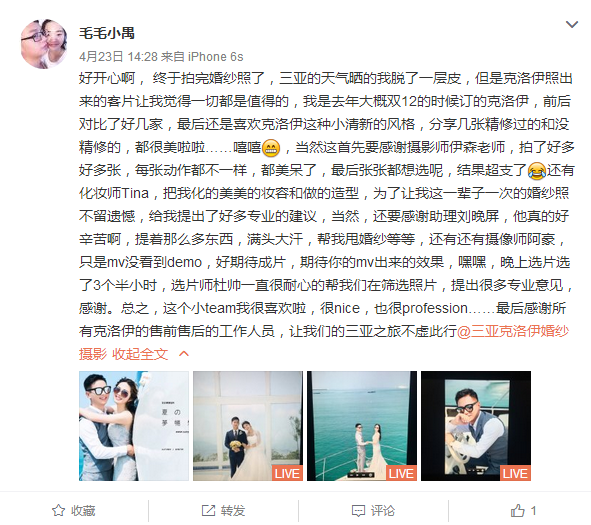Open the 毛毛小禹 username link
591x525 pixels.
pos(107,33)
